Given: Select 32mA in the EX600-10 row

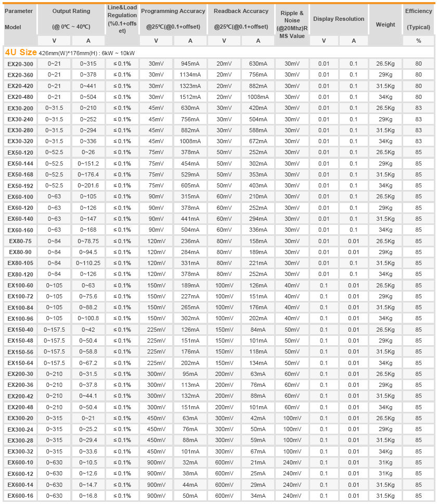Looking at the screenshot, I should tap(190, 462).
